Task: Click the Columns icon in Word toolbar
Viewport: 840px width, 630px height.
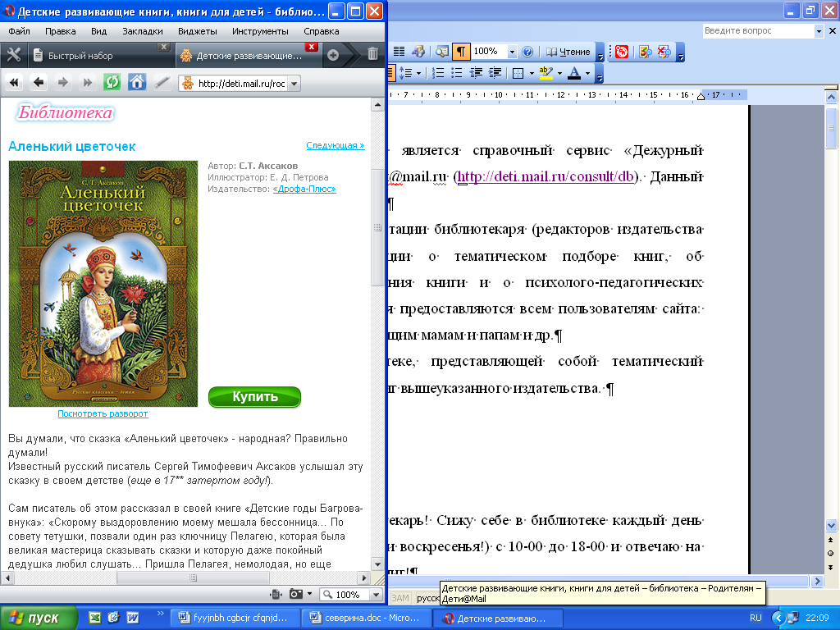Action: click(399, 52)
